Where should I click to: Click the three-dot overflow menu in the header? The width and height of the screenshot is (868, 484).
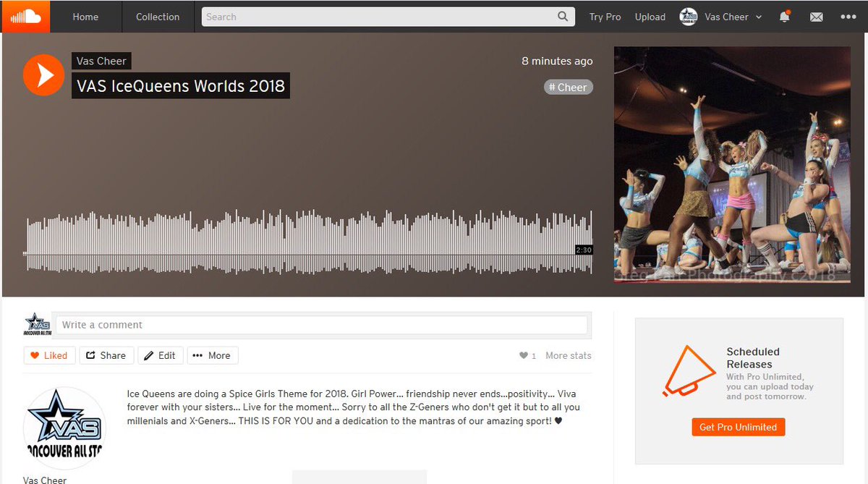[x=848, y=17]
